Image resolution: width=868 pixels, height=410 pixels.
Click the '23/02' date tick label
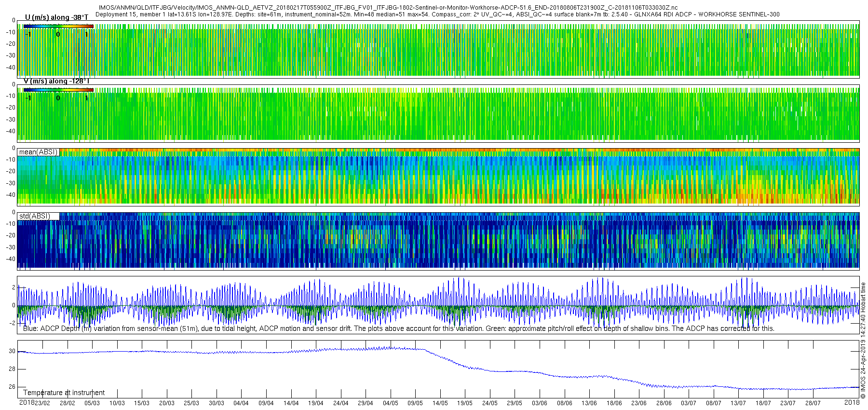42,403
